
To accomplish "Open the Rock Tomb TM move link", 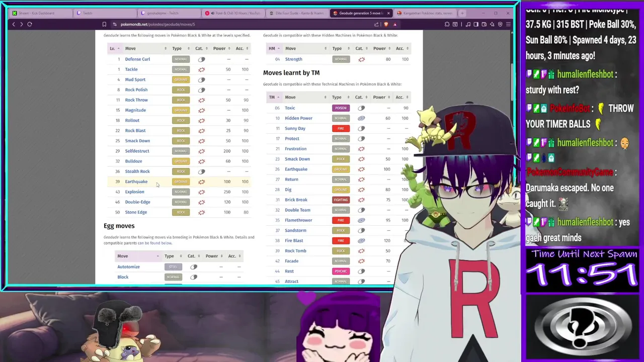I will click(295, 251).
